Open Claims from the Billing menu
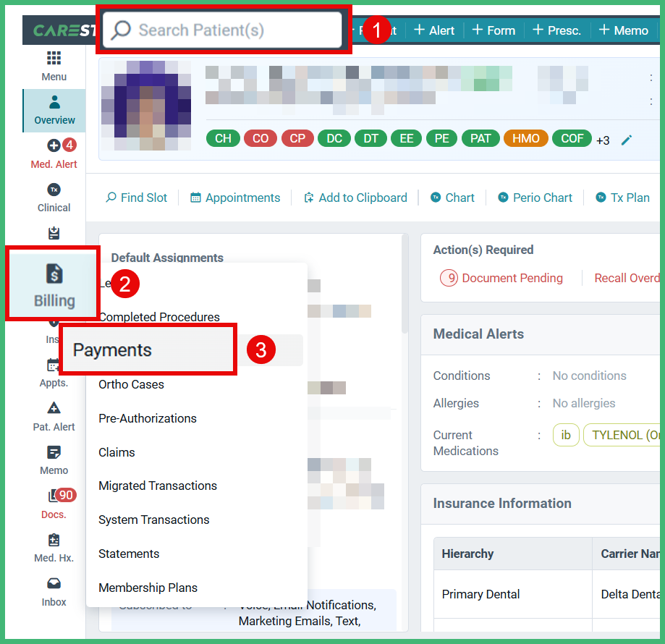This screenshot has width=665, height=644. 117,452
